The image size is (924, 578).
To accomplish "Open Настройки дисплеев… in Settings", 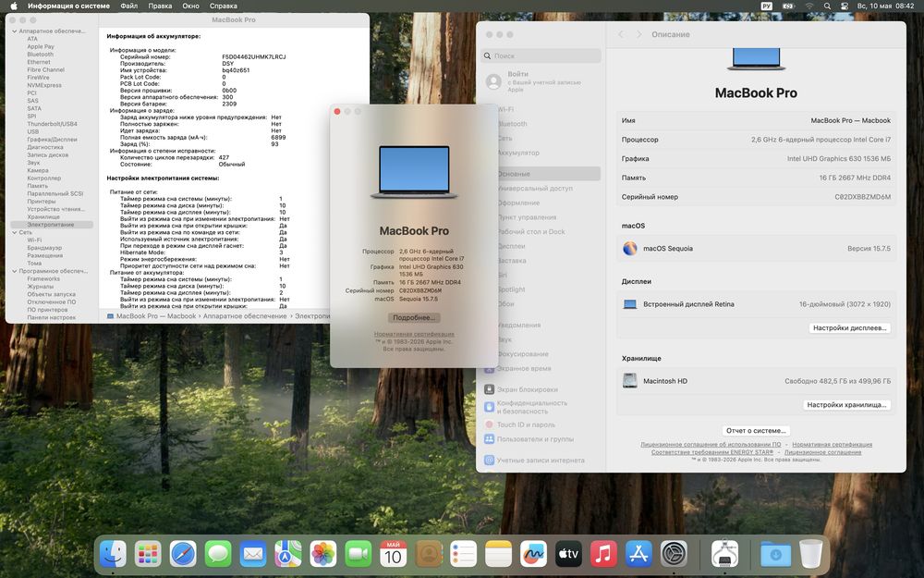I will pyautogui.click(x=850, y=328).
